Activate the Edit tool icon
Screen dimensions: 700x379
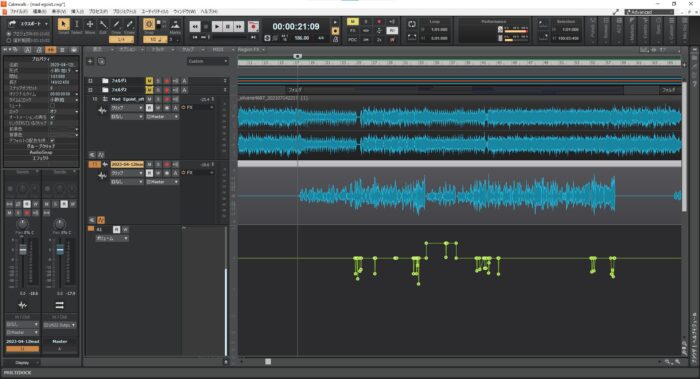(x=103, y=24)
